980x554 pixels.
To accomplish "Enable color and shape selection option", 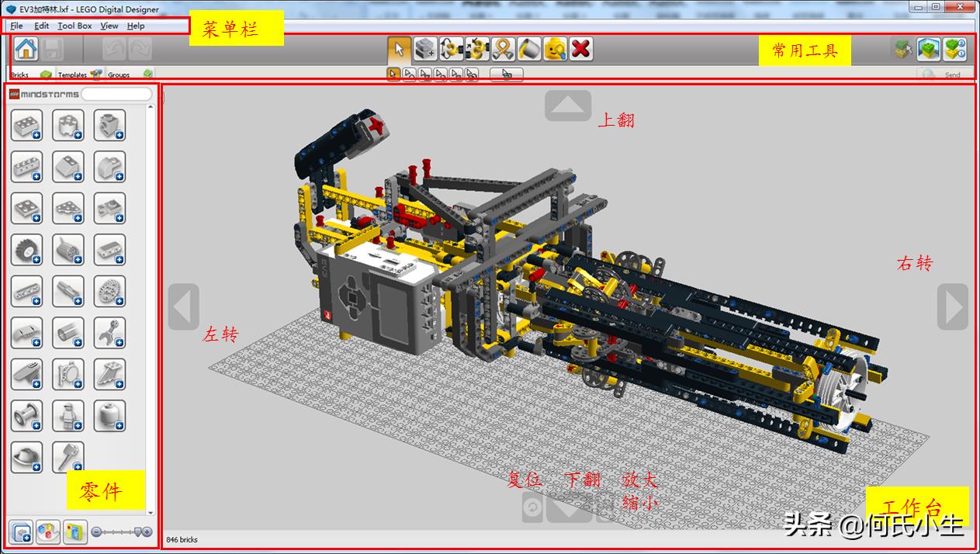I will tap(471, 74).
